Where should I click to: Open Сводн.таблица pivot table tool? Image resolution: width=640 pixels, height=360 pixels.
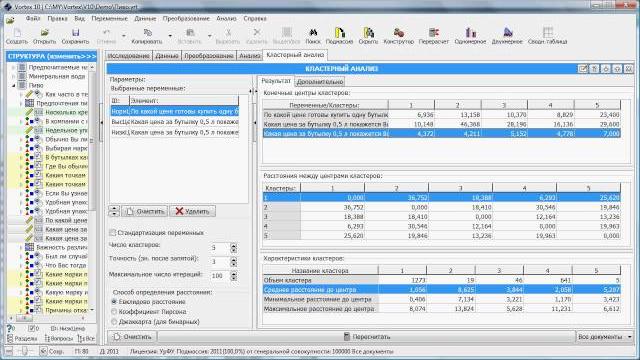pyautogui.click(x=548, y=33)
